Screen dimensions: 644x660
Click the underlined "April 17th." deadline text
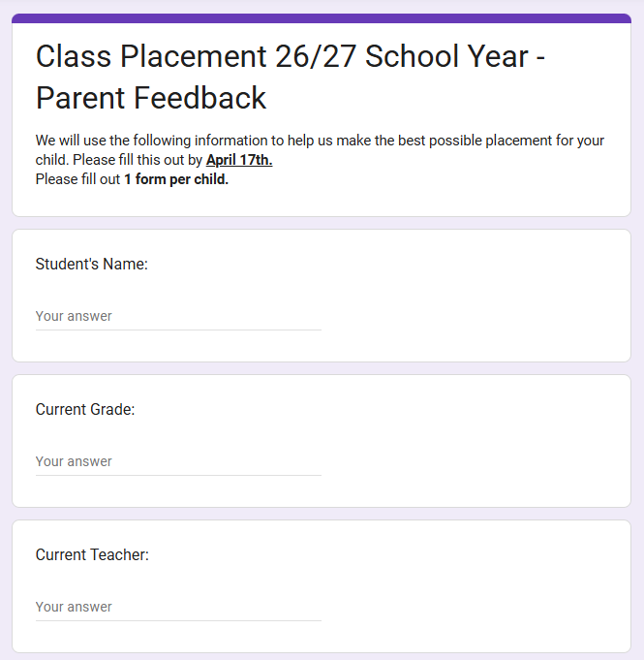(239, 160)
